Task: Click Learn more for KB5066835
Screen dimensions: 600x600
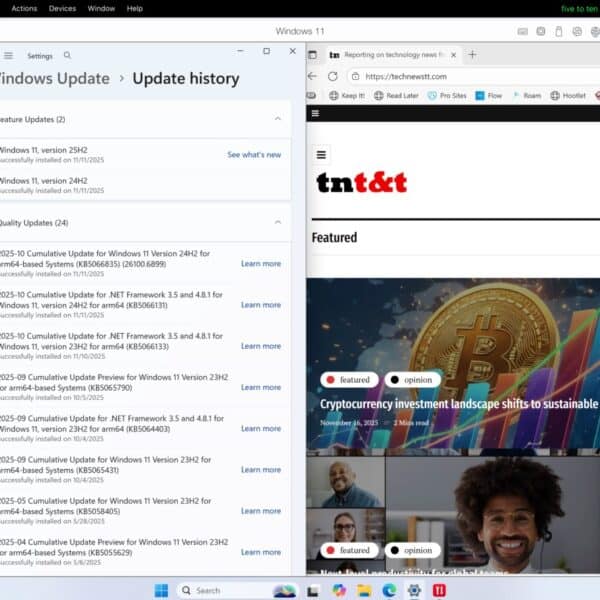Action: point(261,264)
